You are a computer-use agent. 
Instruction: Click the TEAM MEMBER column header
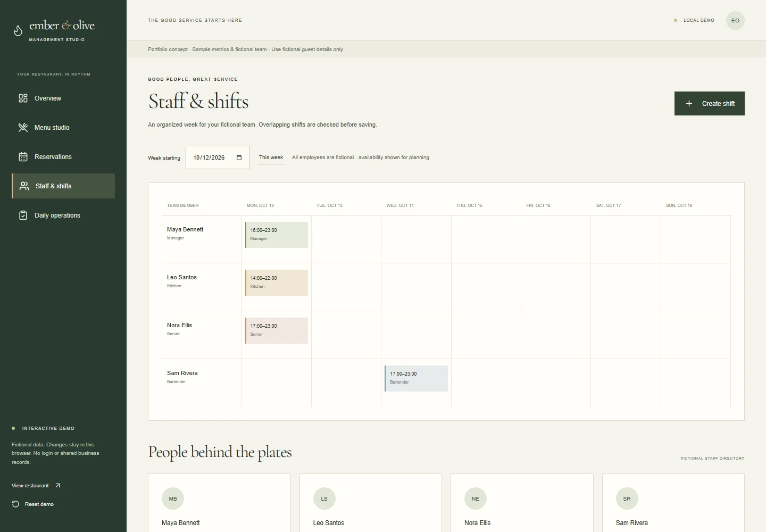pyautogui.click(x=183, y=205)
